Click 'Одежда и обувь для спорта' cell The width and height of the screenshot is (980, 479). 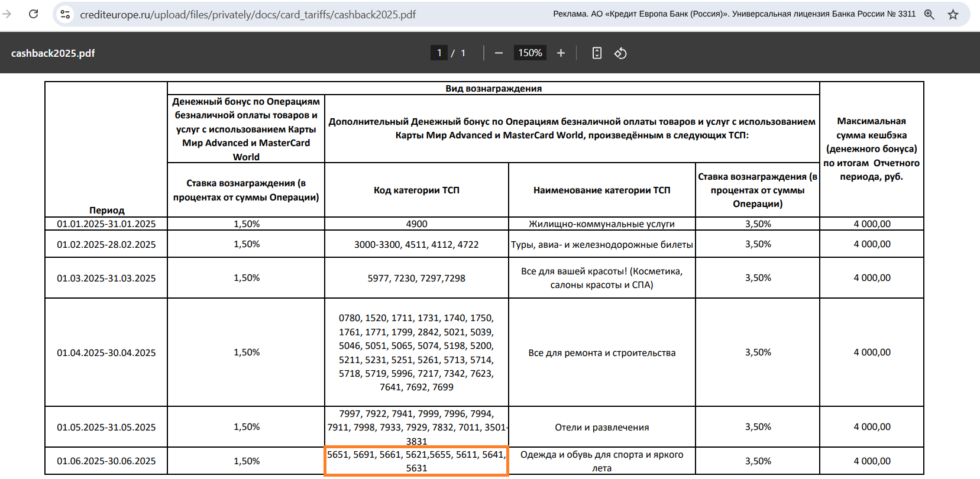[x=602, y=461]
